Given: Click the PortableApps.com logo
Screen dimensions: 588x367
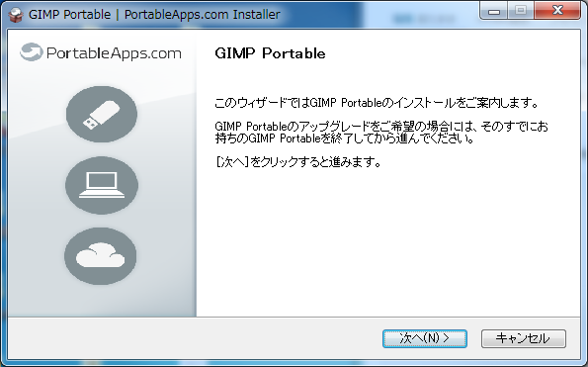Looking at the screenshot, I should click(101, 52).
